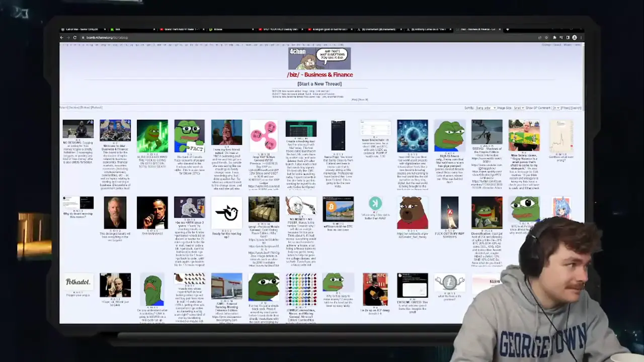Screen dimensions: 644x362
Task: Click the new tab plus button
Action: pyautogui.click(x=507, y=29)
